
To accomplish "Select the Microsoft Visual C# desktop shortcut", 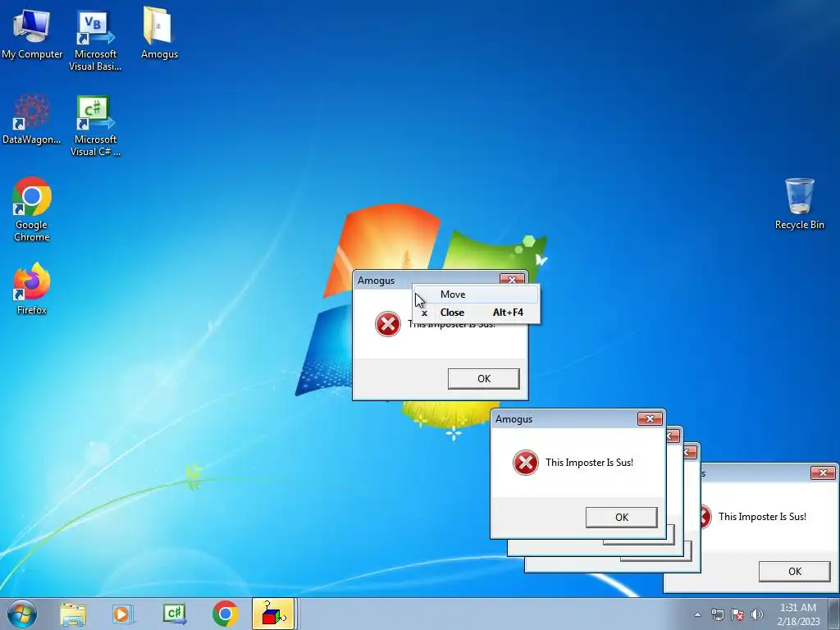I will [x=95, y=126].
